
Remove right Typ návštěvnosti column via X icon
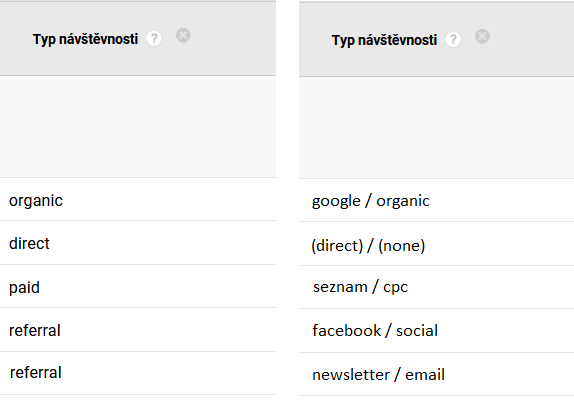click(x=482, y=37)
